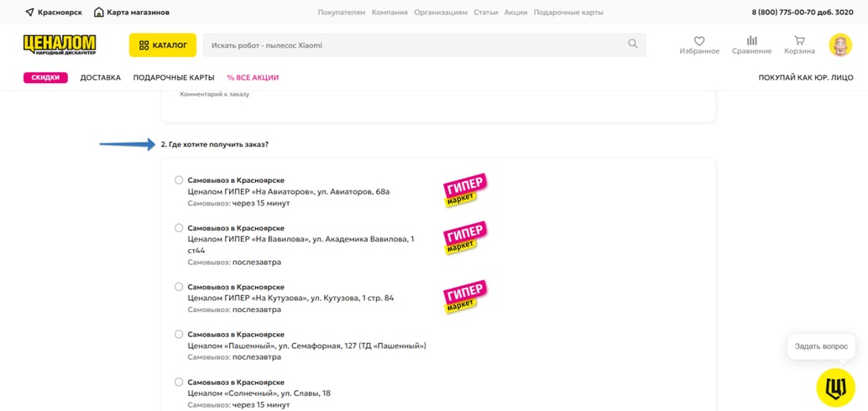The image size is (868, 411).
Task: Open Корзина cart icon
Action: [799, 40]
